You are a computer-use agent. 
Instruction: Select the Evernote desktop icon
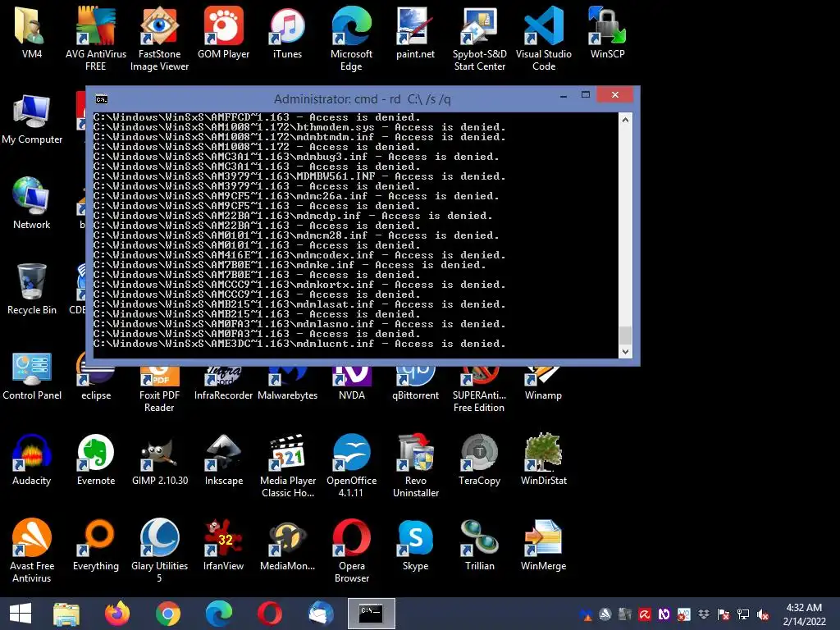click(x=96, y=459)
